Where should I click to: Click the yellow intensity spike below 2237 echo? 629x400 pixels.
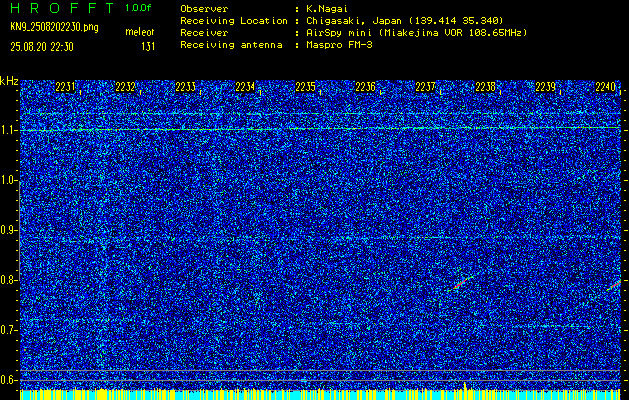pyautogui.click(x=465, y=386)
